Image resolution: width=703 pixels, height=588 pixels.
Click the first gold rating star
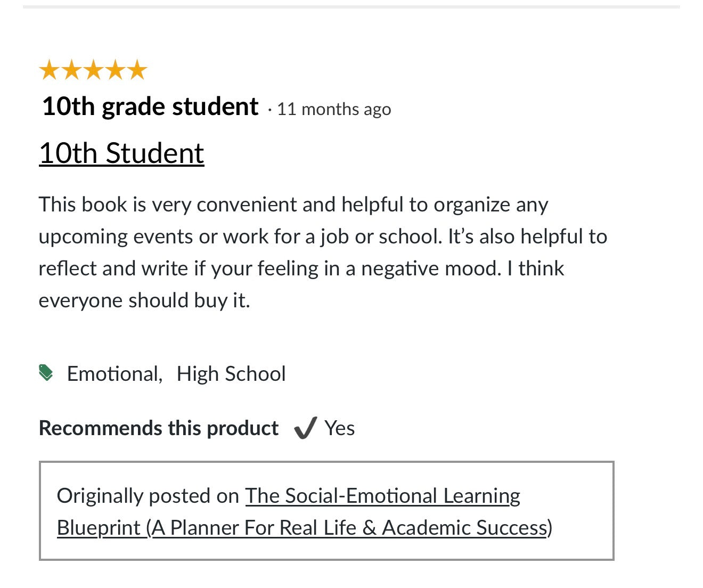pos(49,70)
